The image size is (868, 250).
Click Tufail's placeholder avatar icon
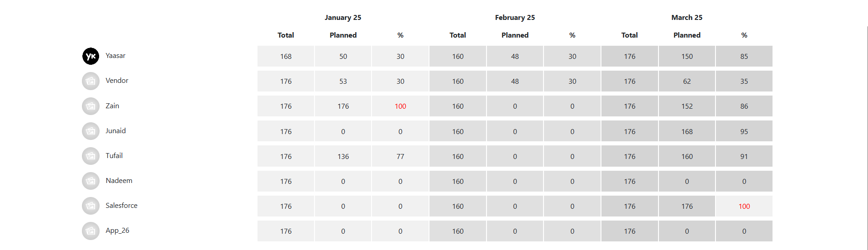tap(91, 156)
